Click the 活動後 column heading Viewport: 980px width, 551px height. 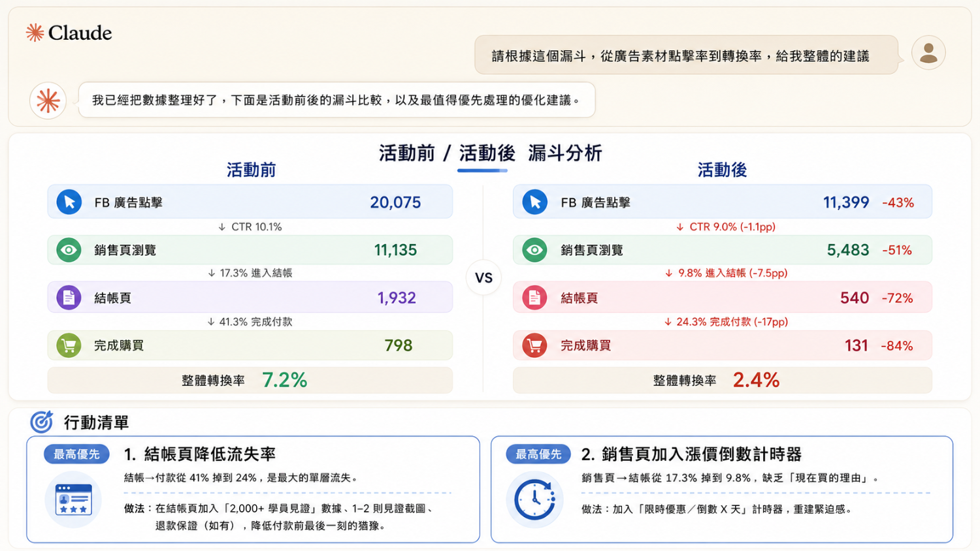point(722,170)
